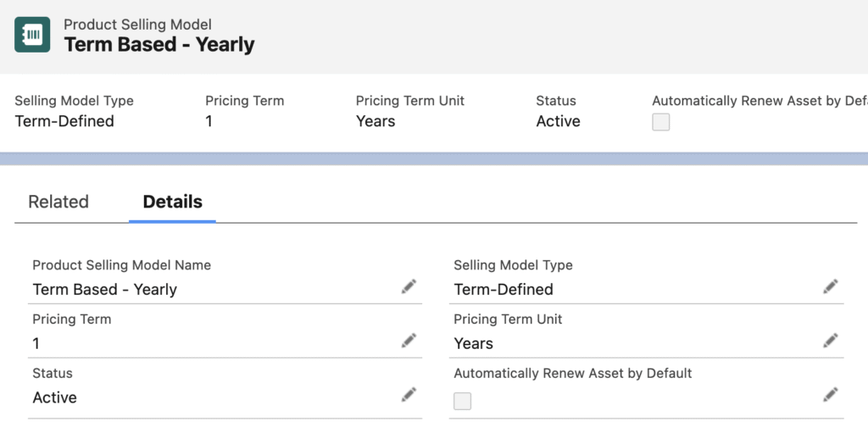Edit the Status field using pencil icon
Image resolution: width=868 pixels, height=438 pixels.
409,395
